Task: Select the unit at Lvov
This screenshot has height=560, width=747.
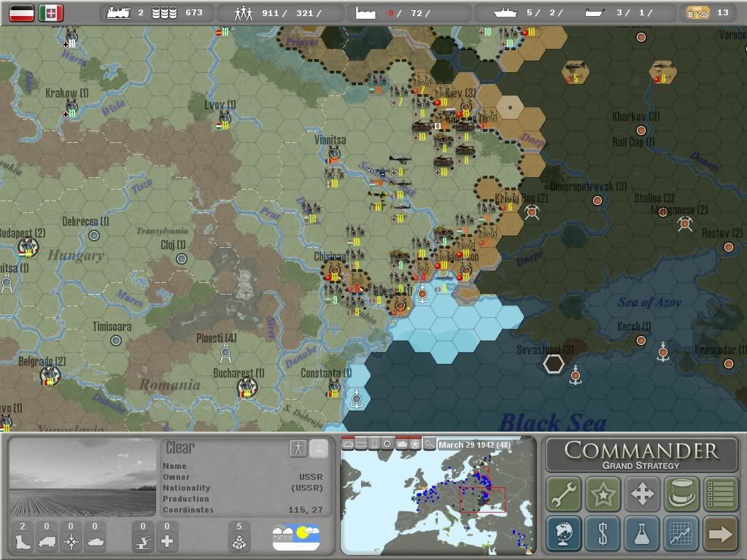Action: pos(225,119)
